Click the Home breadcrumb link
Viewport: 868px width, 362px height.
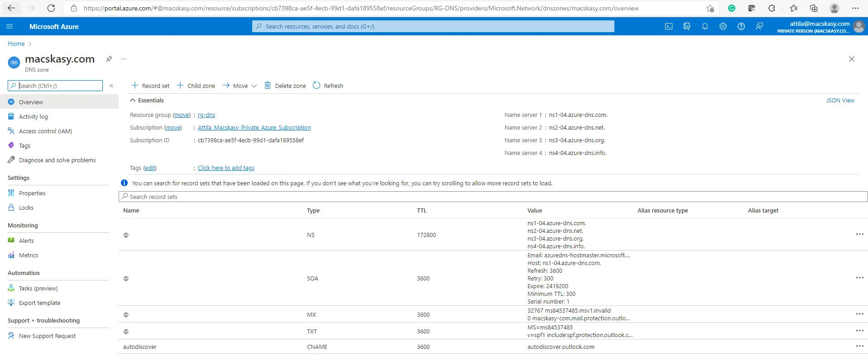(x=16, y=43)
